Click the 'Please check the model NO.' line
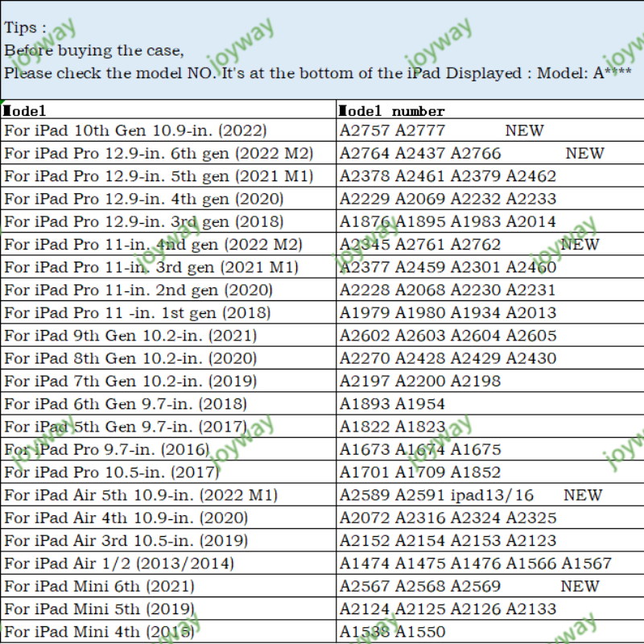Screen dimensions: 644x644 pos(110,73)
